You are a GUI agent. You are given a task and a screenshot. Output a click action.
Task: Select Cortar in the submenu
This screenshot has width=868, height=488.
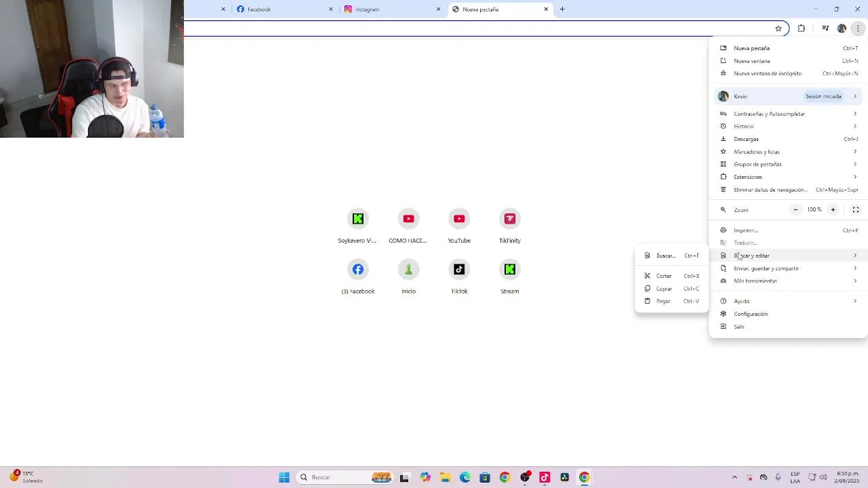pyautogui.click(x=671, y=276)
